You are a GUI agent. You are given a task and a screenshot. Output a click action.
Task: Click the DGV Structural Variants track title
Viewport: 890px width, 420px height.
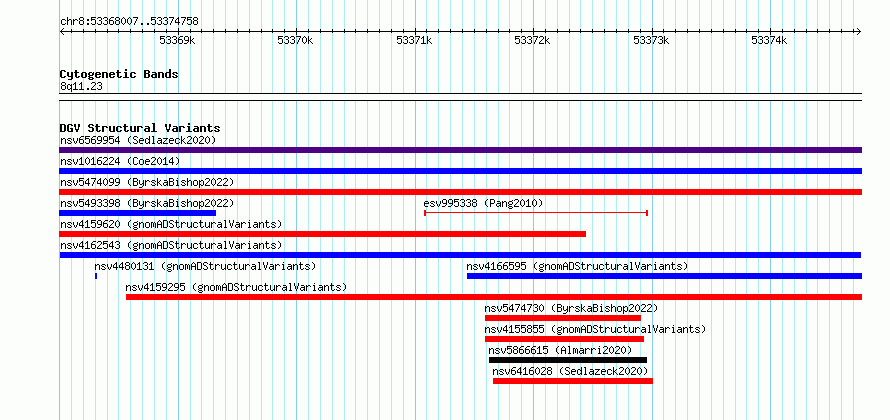[x=140, y=128]
